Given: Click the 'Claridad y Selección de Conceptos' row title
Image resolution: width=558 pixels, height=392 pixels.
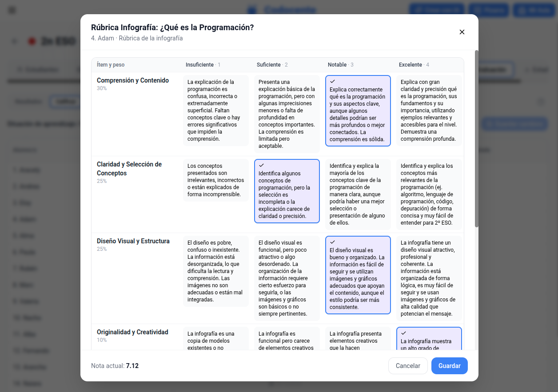Looking at the screenshot, I should [x=129, y=169].
